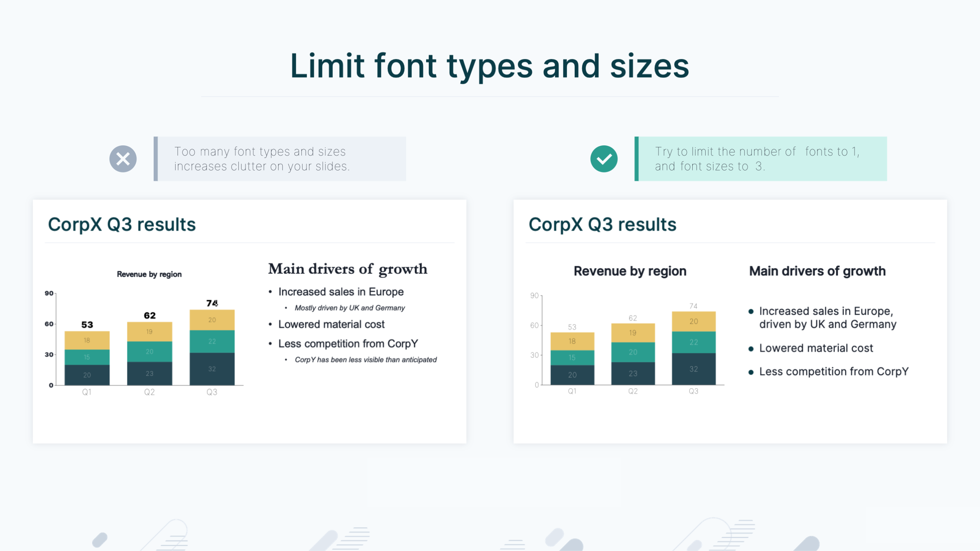Enable the checkmark on the good example tip
980x551 pixels.
(604, 158)
